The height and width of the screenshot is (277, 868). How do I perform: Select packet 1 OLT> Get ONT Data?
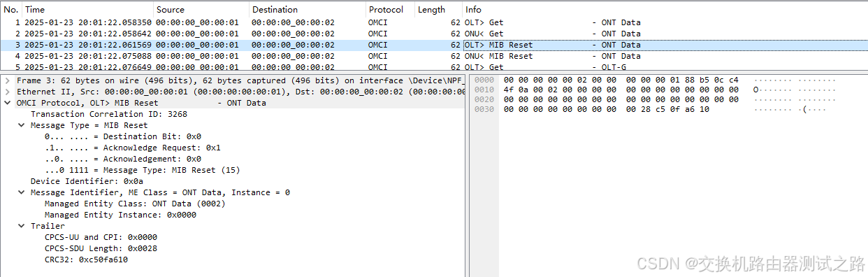[x=434, y=22]
